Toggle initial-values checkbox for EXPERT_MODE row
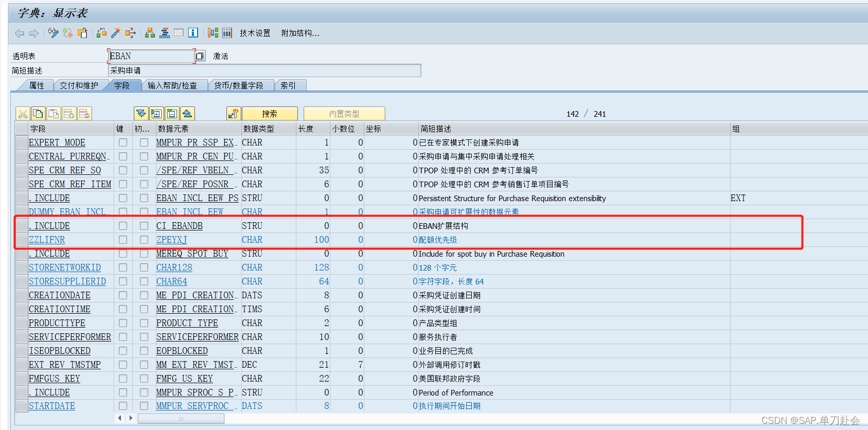Screen dimensions: 868x430 [144, 142]
